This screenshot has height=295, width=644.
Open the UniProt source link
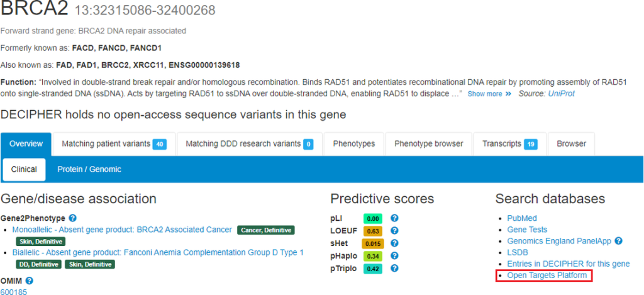coord(561,94)
